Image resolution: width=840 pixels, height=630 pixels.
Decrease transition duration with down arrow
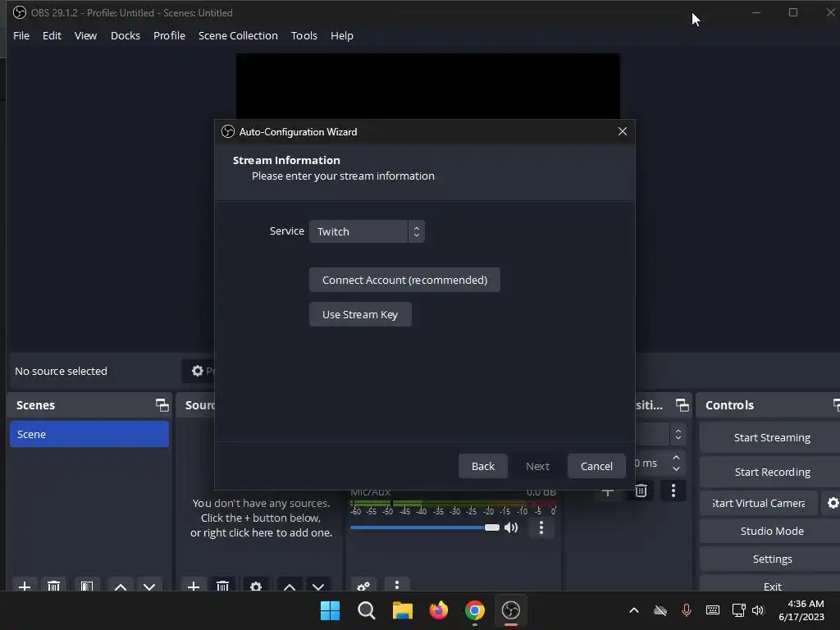676,468
